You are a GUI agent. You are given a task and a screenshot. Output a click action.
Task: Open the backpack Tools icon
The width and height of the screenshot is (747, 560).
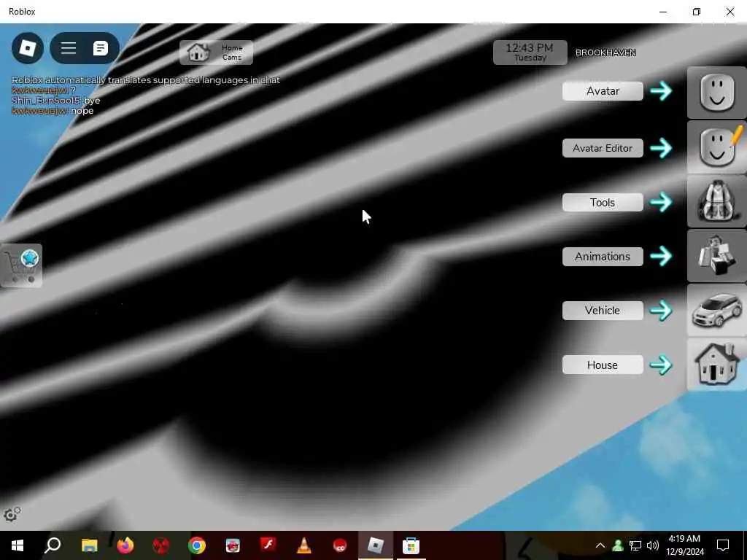[x=717, y=201]
